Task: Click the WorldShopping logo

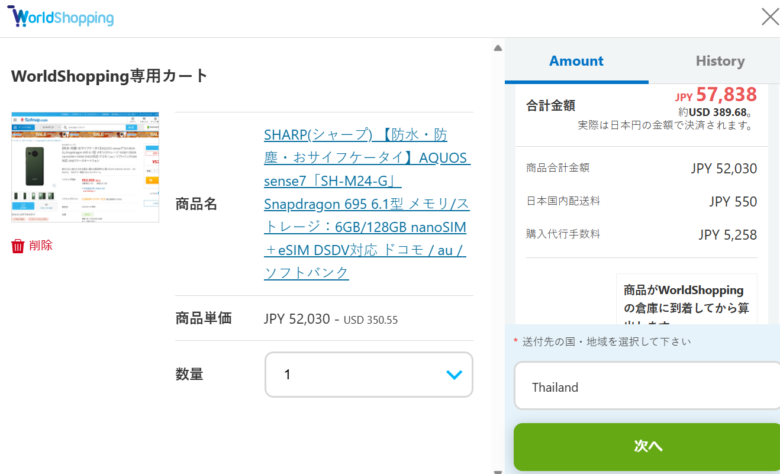Action: tap(61, 16)
